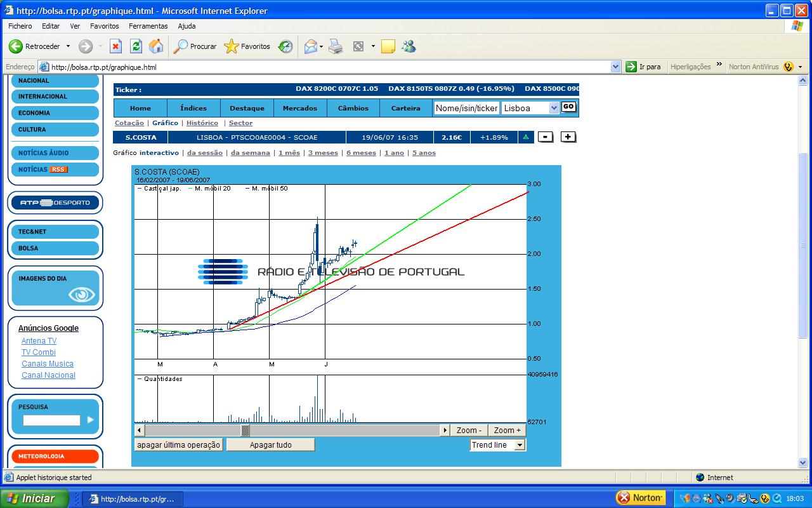
Task: Click the Stop loading toolbar icon
Action: click(x=115, y=46)
